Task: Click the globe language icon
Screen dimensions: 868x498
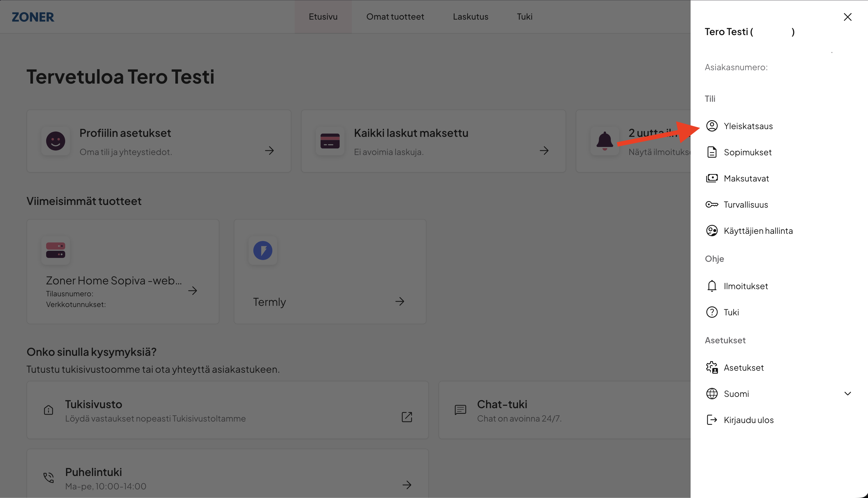Action: click(712, 394)
